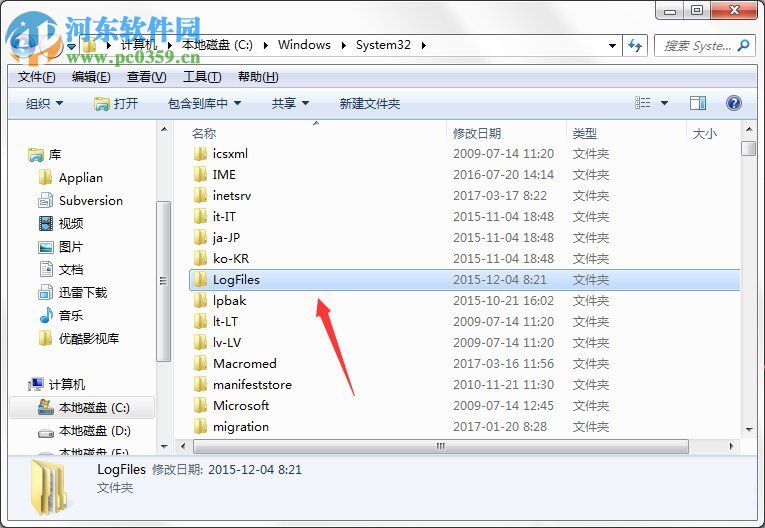Select the lv-LV folder icon
Viewport: 765px width, 528px height.
(200, 343)
